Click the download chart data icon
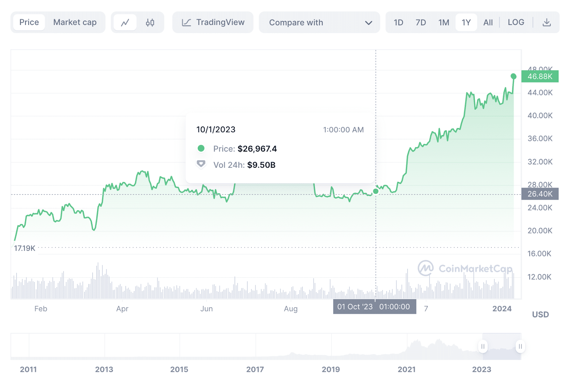588x392 pixels. (546, 23)
